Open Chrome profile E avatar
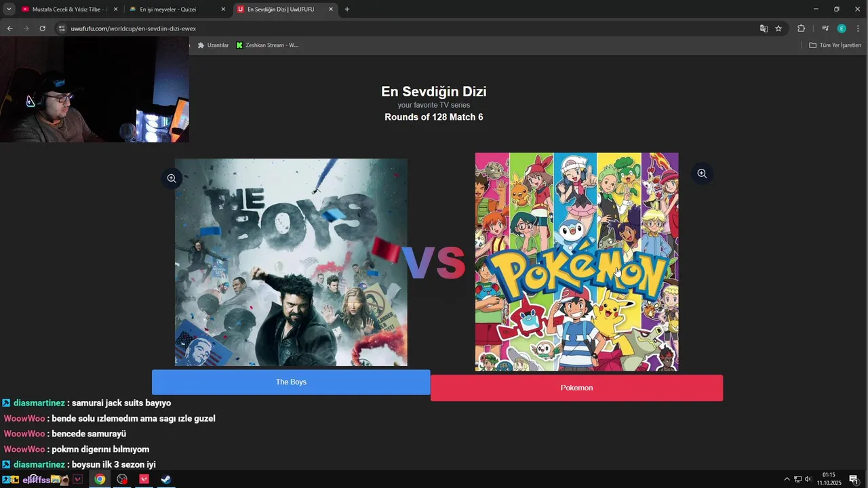Image resolution: width=868 pixels, height=488 pixels. [x=842, y=28]
